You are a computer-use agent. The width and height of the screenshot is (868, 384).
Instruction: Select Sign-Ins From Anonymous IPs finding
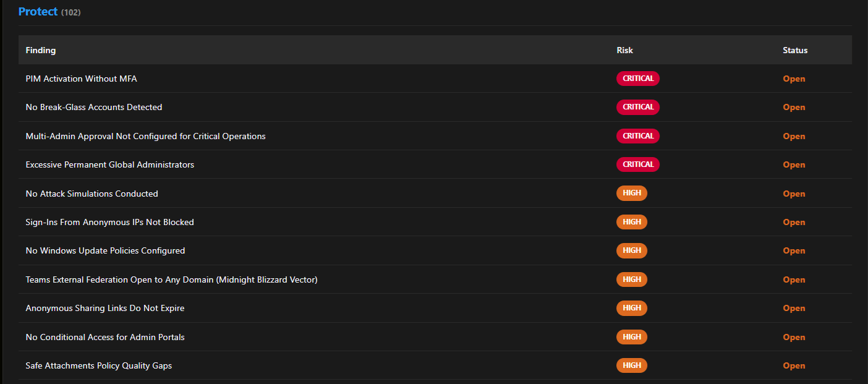110,222
